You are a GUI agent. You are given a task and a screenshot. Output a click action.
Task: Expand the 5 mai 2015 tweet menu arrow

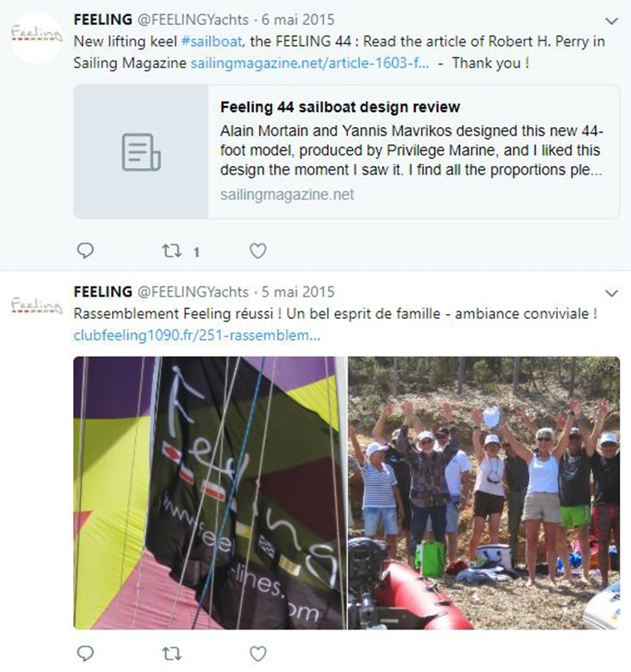612,293
